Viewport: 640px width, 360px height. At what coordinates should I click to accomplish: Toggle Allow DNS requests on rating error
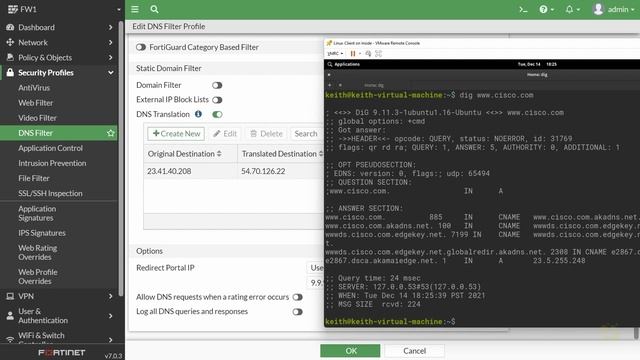point(298,297)
